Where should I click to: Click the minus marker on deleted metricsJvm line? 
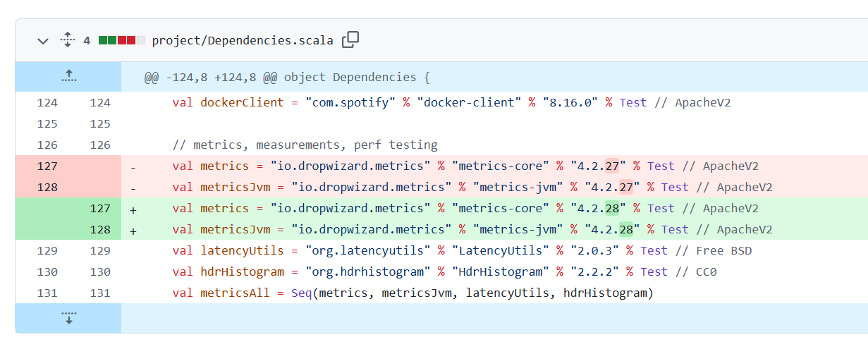(134, 188)
